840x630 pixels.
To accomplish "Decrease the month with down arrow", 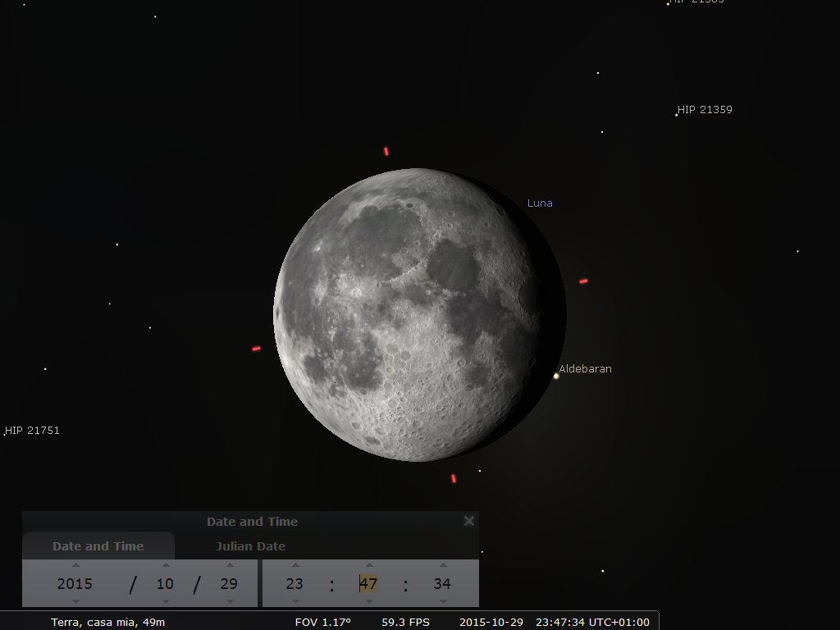I will pos(166,601).
